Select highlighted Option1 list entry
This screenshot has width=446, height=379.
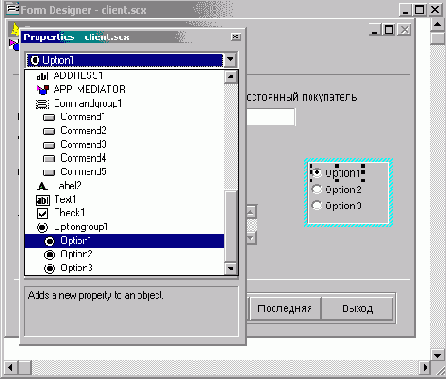click(124, 241)
